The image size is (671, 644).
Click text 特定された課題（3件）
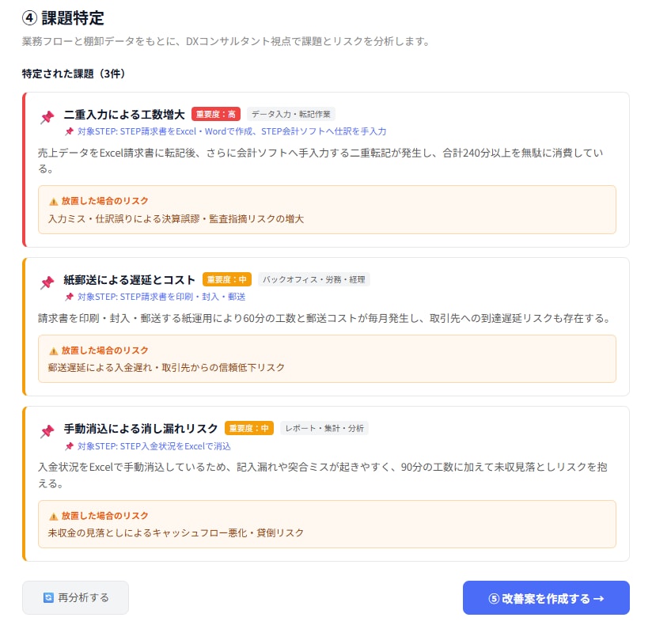pyautogui.click(x=74, y=74)
